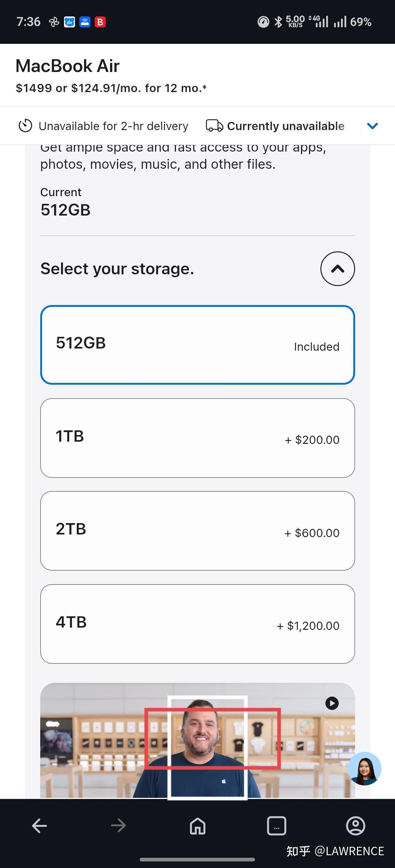
Task: Expand the delivery availability dropdown chevron
Action: [372, 126]
